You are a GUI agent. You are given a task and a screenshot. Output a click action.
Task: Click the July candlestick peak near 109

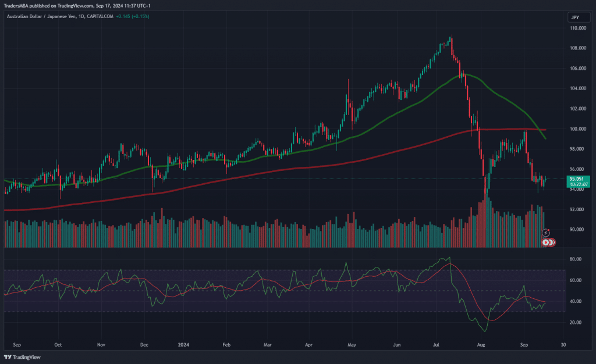450,38
